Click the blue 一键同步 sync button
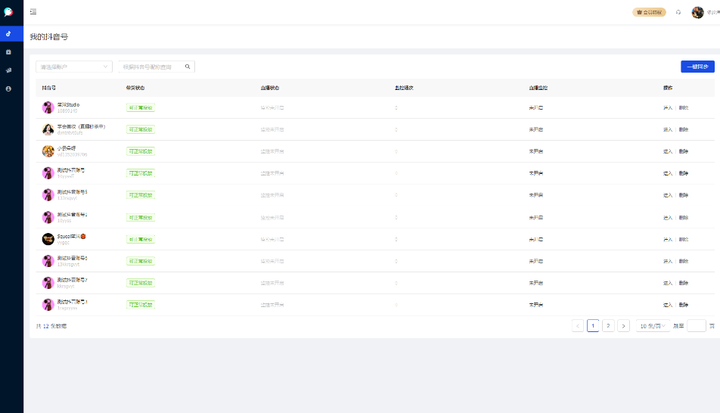Image resolution: width=720 pixels, height=413 pixels. (698, 67)
